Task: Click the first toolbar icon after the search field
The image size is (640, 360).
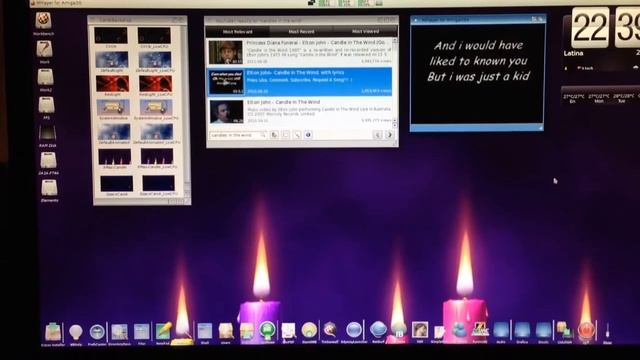Action: pos(275,135)
